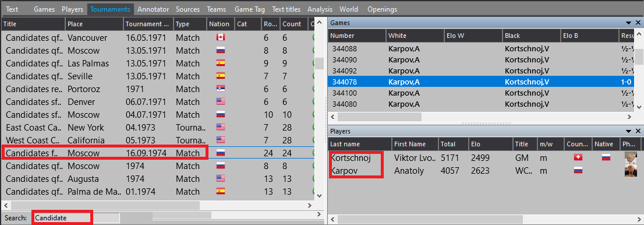Close the Players panel

click(x=638, y=131)
